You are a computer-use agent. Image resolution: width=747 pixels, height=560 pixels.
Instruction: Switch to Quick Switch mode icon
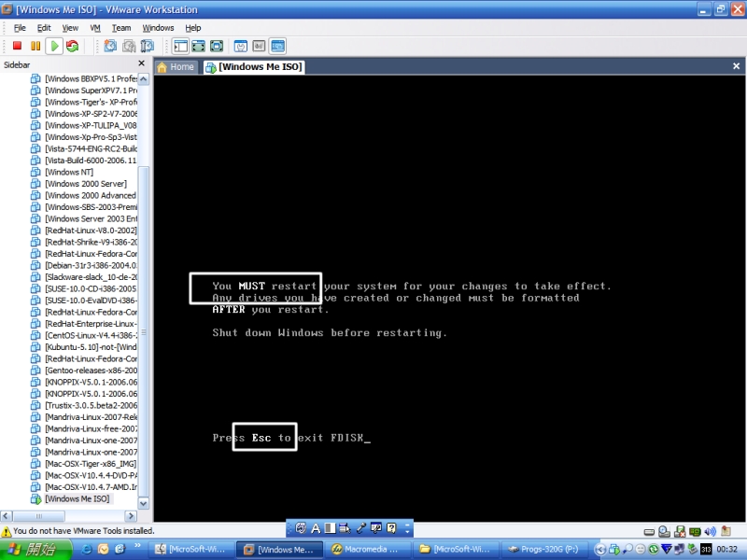(198, 46)
